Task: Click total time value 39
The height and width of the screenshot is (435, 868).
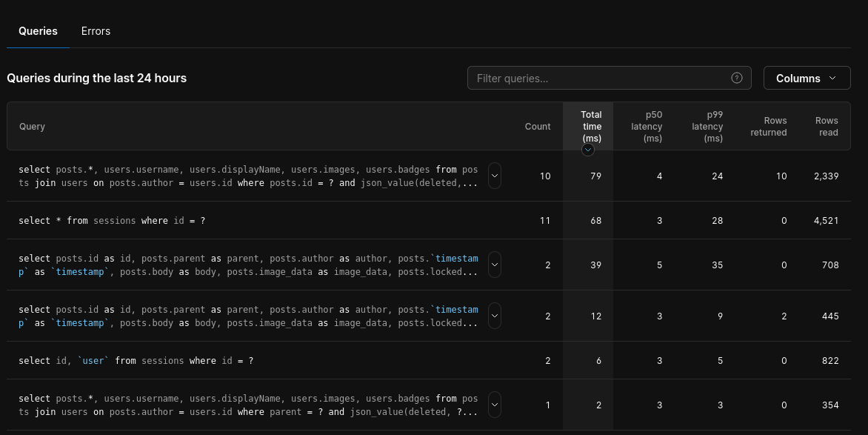Action: [x=595, y=265]
